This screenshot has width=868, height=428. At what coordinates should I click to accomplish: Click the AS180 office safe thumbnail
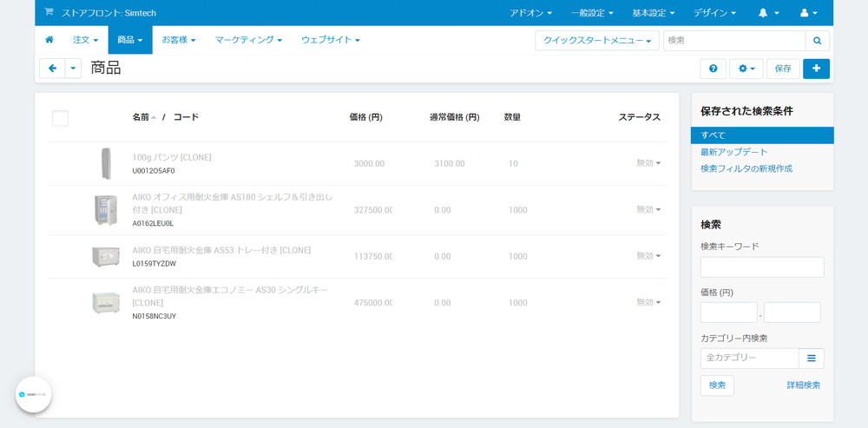pyautogui.click(x=106, y=210)
